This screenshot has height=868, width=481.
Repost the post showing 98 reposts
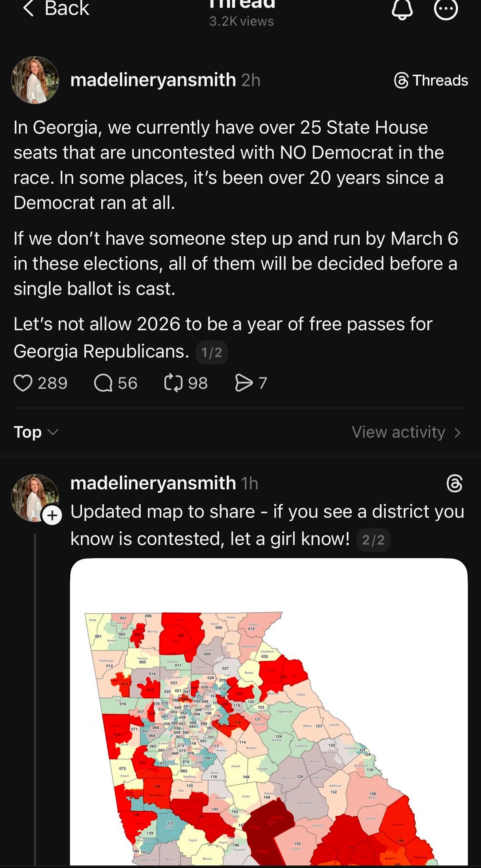coord(173,383)
